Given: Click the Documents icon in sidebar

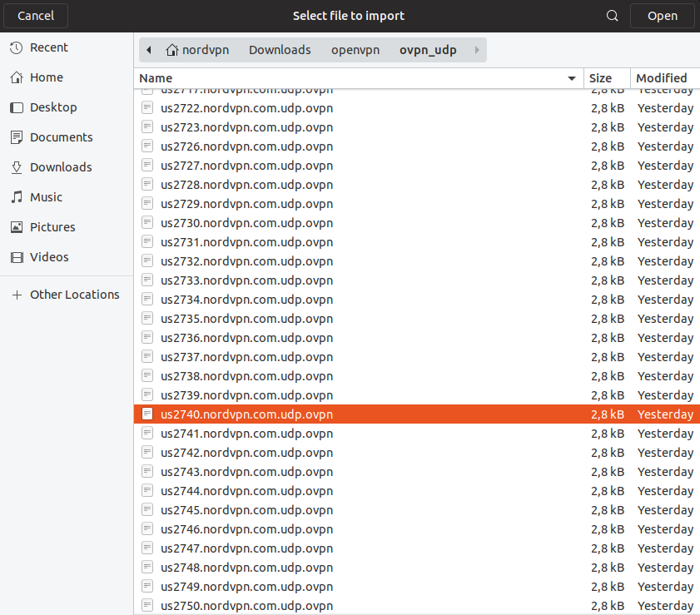Looking at the screenshot, I should pos(16,138).
